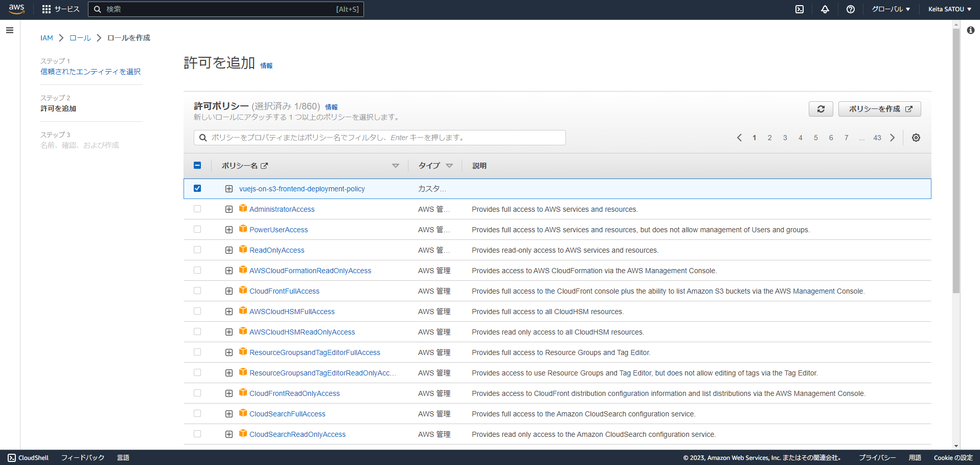Click the CloudSearchFullAccess policy box icon
Viewport: 980px width, 465px height.
click(x=243, y=413)
